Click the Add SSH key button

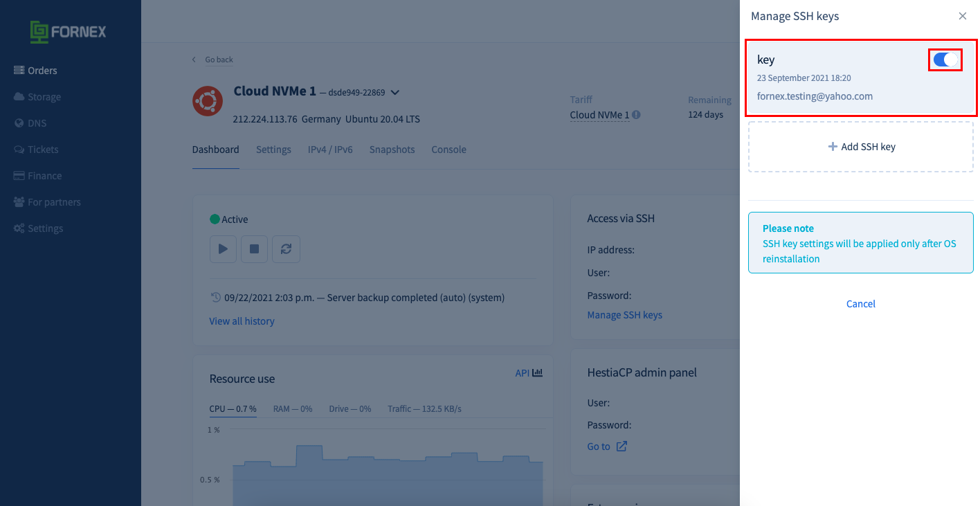click(861, 147)
